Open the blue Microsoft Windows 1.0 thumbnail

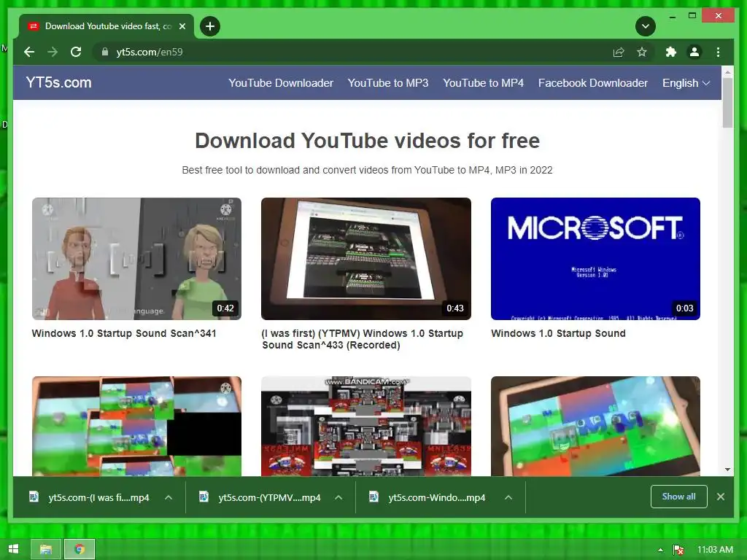pos(595,259)
